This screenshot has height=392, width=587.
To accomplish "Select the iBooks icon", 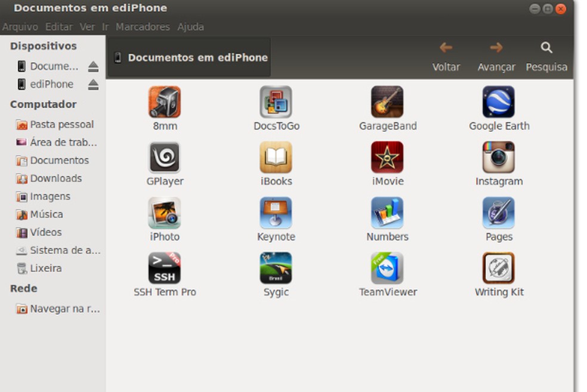I will (276, 158).
